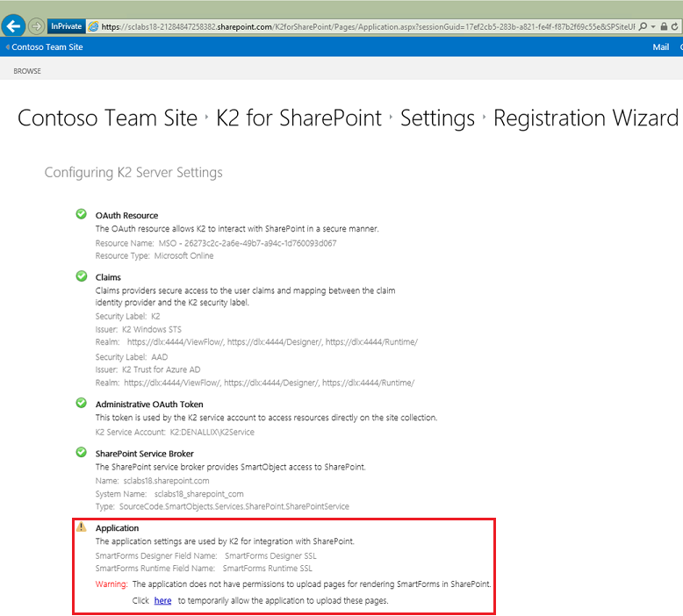Click 'Name: sclabs18.sharepoint.com' line
Image resolution: width=683 pixels, height=616 pixels.
tap(152, 481)
